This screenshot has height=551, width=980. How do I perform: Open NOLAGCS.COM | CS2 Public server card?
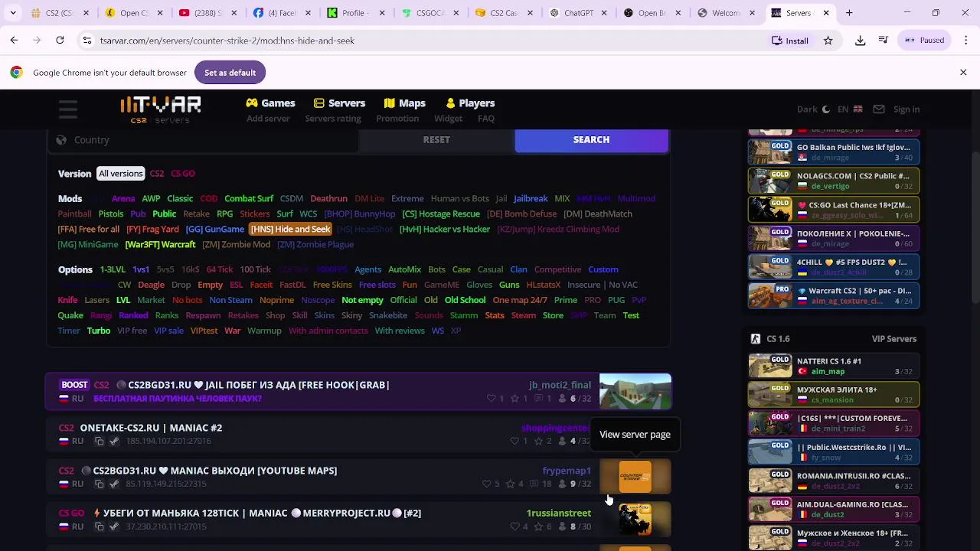coord(834,181)
